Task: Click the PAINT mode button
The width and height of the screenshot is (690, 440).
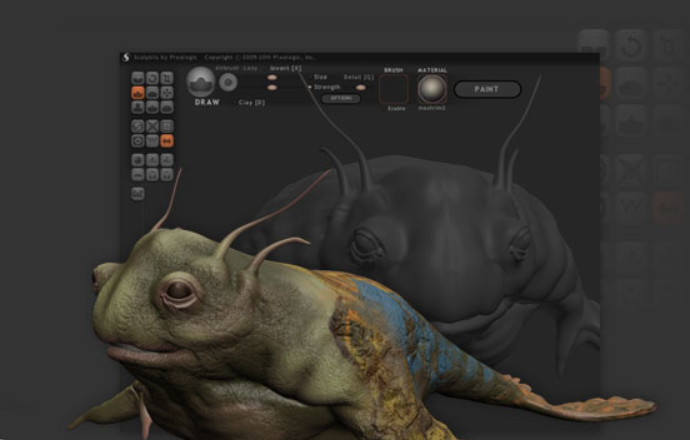Action: coord(487,89)
